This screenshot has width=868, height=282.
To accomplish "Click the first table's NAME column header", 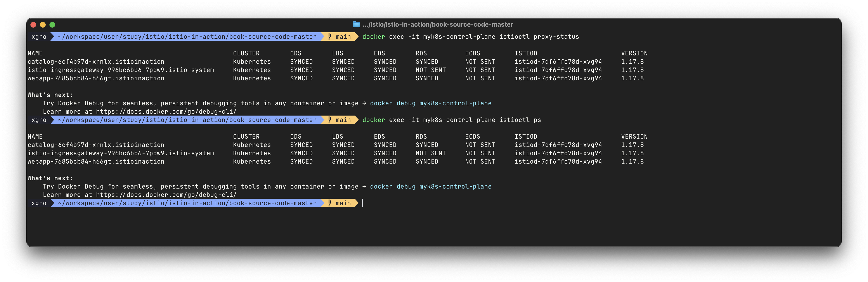I will pos(35,53).
